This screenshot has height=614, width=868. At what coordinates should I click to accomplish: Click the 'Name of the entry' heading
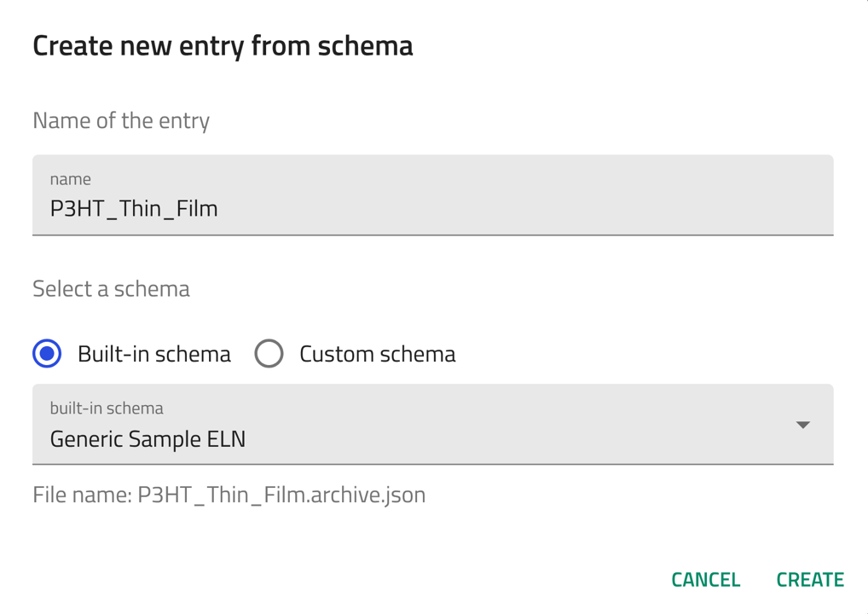(121, 120)
